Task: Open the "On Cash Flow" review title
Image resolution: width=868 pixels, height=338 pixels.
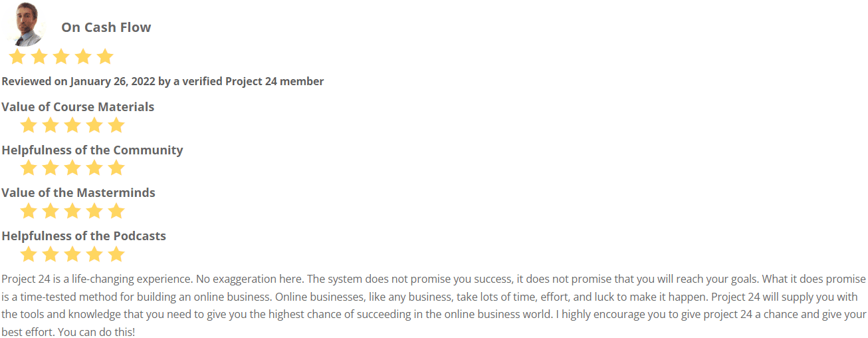Action: pyautogui.click(x=106, y=27)
